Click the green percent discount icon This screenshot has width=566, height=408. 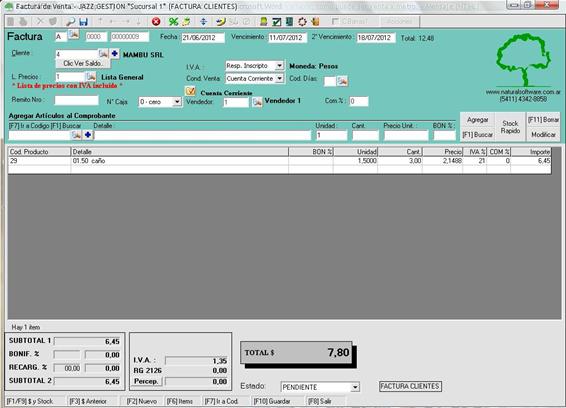pos(173,22)
